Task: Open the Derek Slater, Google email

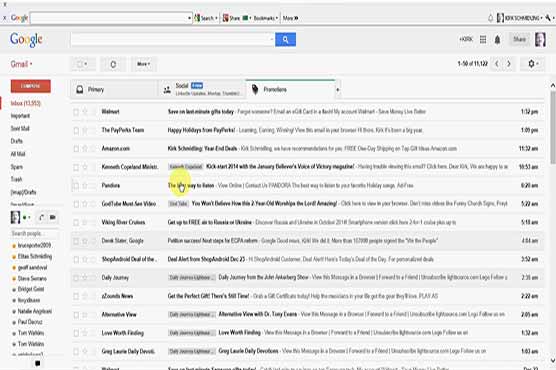Action: click(307, 241)
